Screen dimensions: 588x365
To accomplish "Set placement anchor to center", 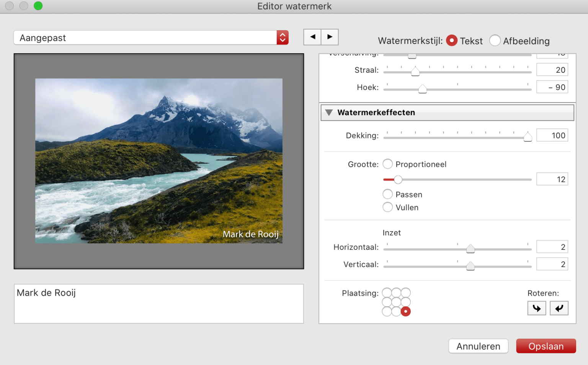I will coord(396,302).
